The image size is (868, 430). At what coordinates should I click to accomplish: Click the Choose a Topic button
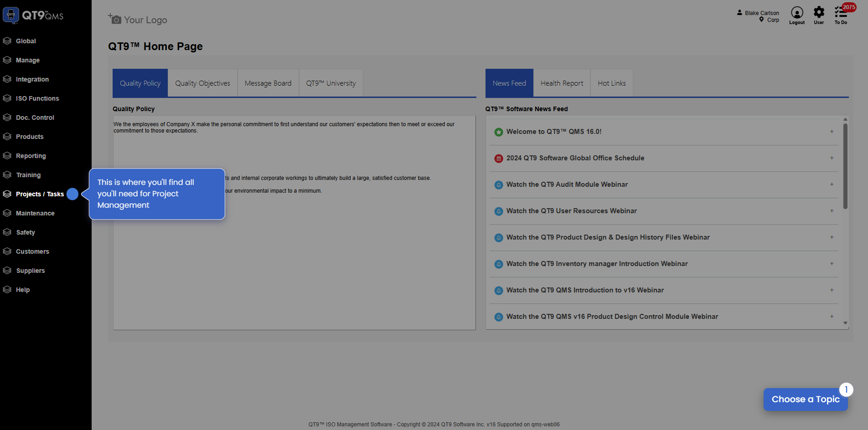(x=806, y=399)
